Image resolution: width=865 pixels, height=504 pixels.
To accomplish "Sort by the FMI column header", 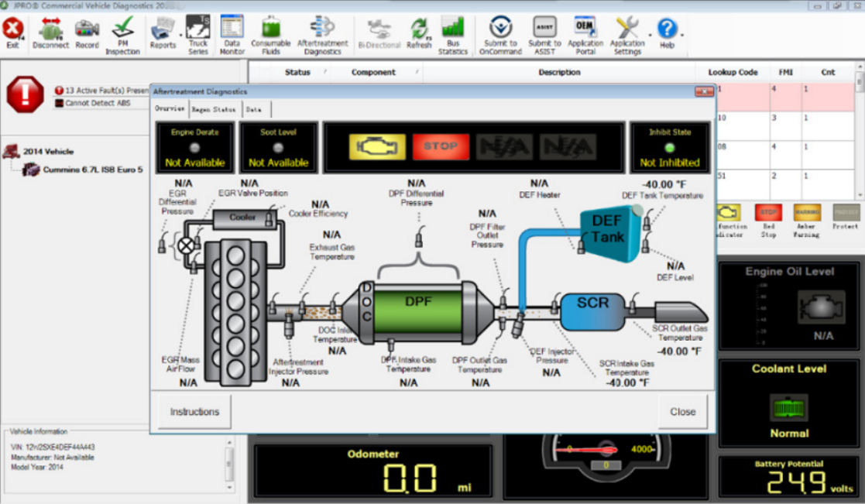I will [x=785, y=72].
